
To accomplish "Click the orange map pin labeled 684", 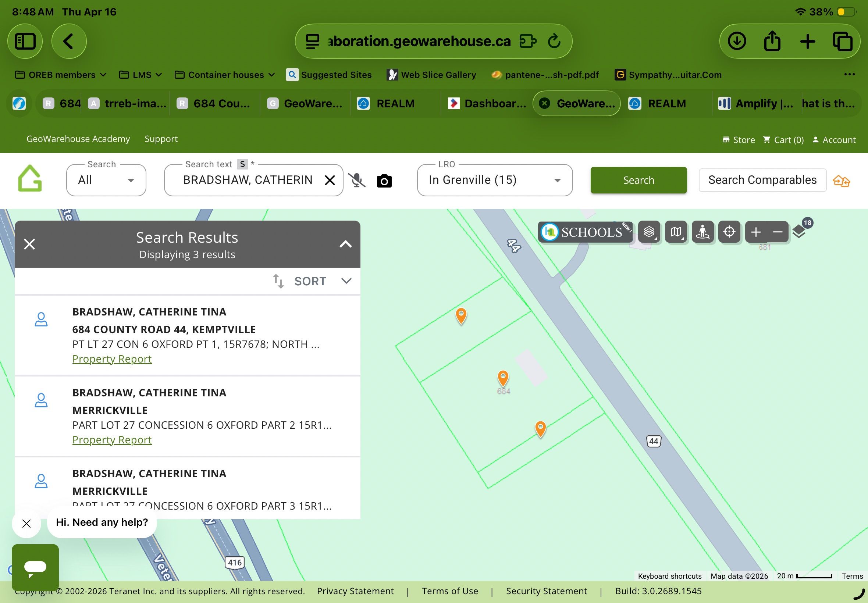I will click(502, 378).
